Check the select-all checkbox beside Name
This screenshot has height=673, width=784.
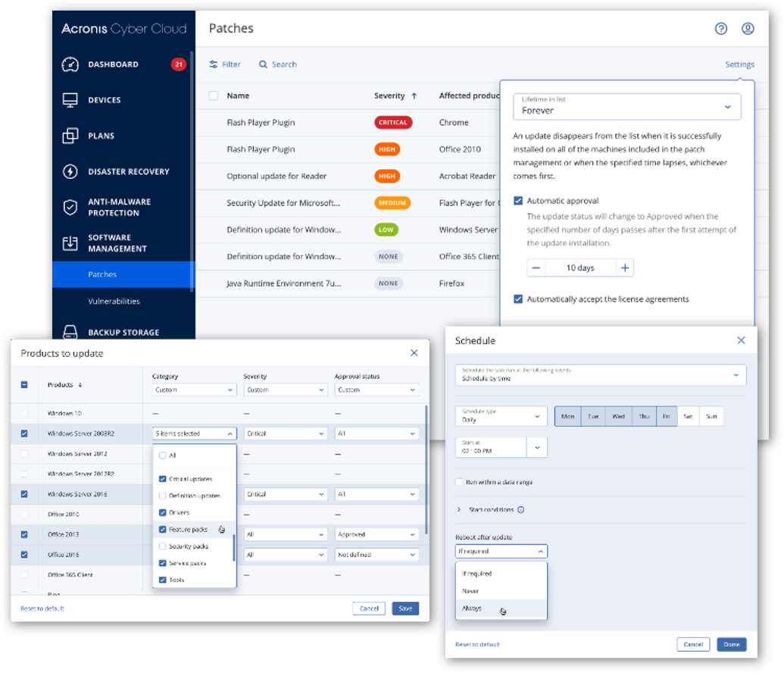tap(214, 95)
